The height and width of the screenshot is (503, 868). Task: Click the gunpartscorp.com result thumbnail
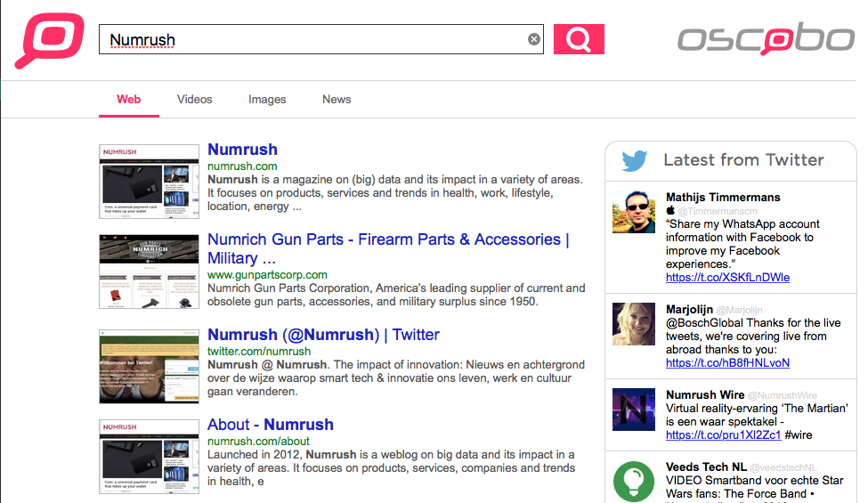point(149,272)
